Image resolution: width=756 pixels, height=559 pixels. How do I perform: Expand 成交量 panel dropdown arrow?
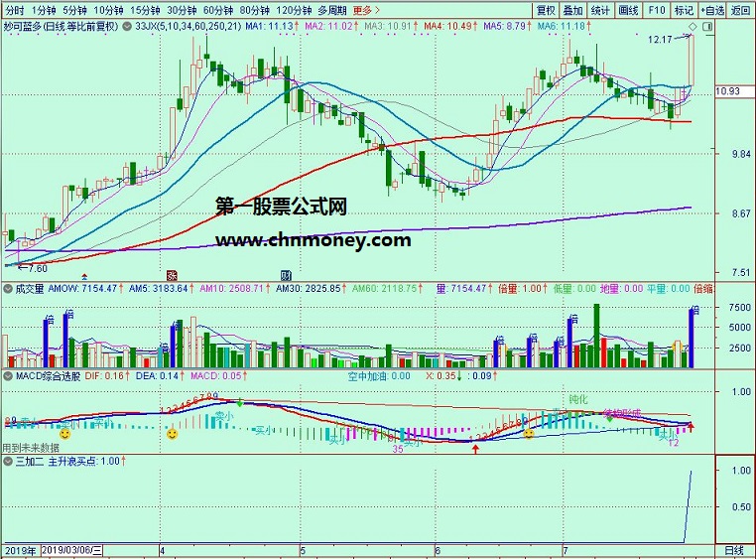coord(8,289)
